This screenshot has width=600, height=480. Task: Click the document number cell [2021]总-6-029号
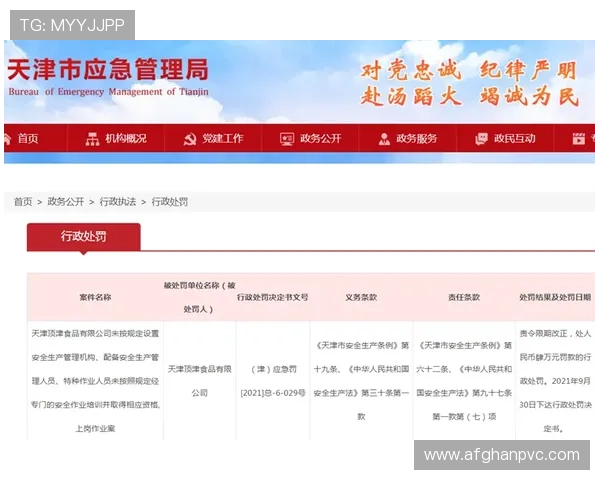click(x=273, y=380)
